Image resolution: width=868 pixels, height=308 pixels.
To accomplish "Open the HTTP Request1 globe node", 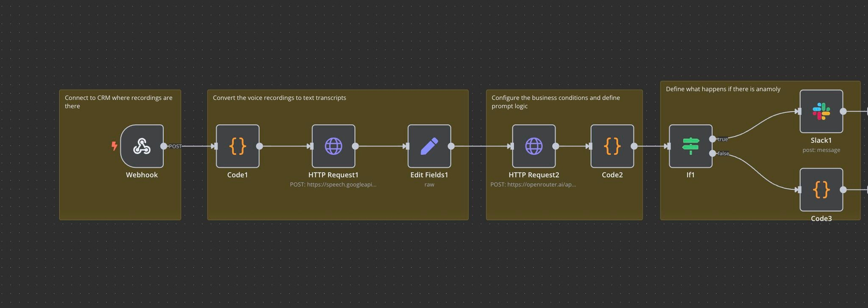I will coord(334,146).
